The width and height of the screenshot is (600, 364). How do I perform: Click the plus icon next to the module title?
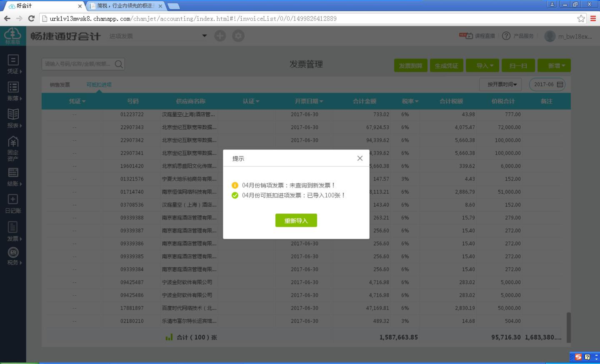click(220, 36)
